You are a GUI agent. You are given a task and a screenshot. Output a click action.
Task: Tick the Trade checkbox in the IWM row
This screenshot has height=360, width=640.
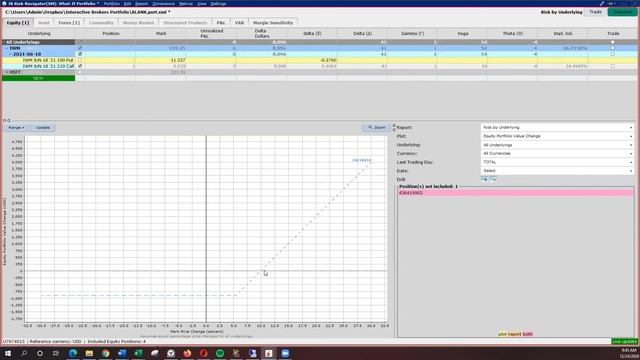pos(613,48)
